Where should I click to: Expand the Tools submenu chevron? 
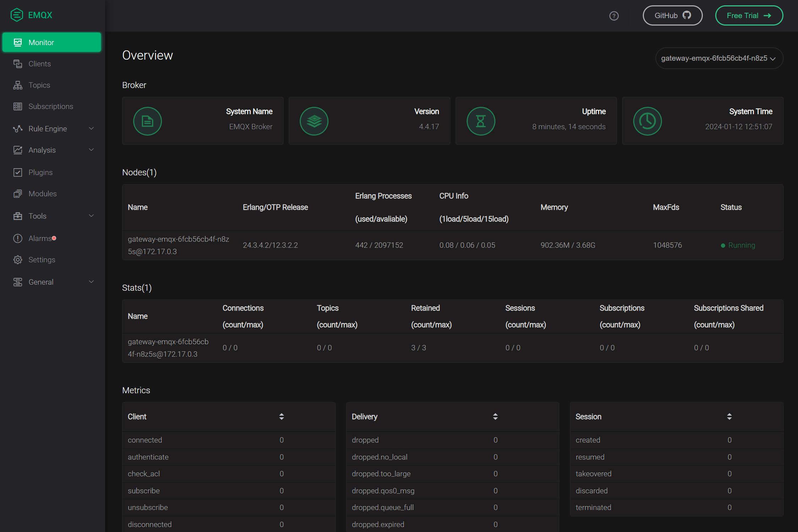[91, 216]
